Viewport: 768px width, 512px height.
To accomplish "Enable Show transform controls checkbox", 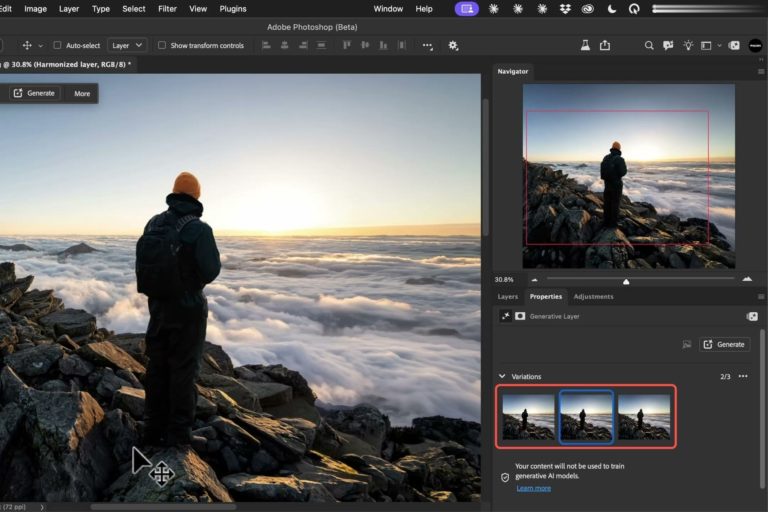I will pos(162,45).
